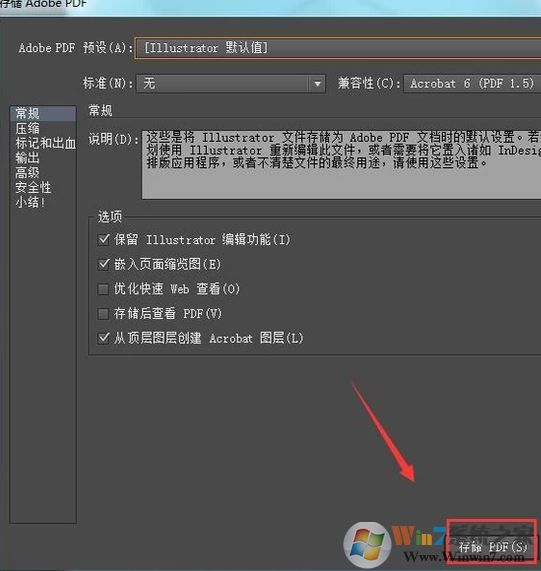Toggle 嵌入页面缩览图 checkbox

coord(103,264)
